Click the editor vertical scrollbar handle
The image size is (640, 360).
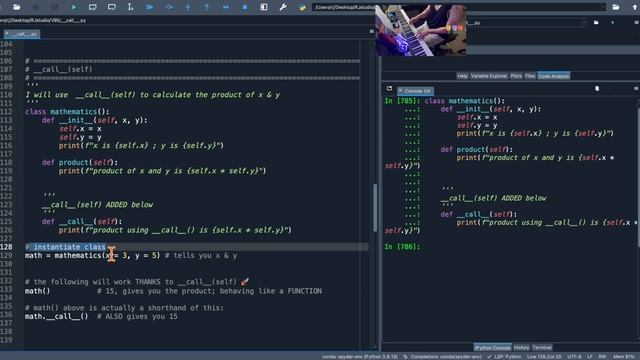click(375, 208)
